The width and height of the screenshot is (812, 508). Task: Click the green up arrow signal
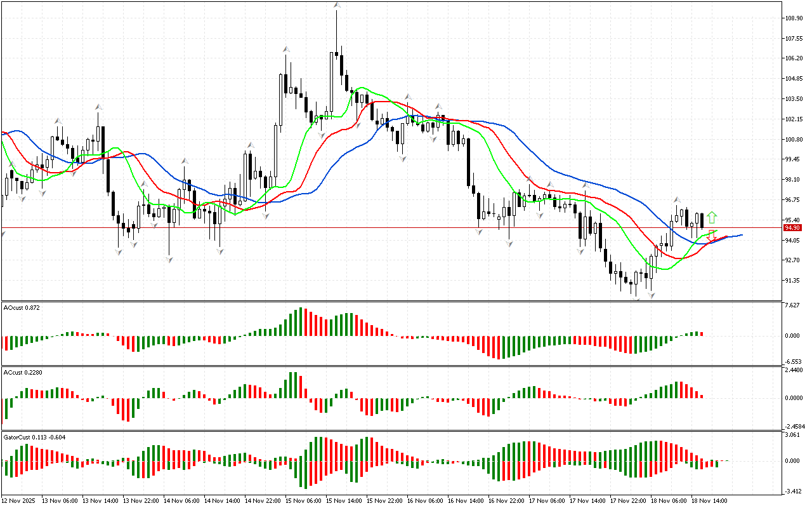(x=712, y=217)
